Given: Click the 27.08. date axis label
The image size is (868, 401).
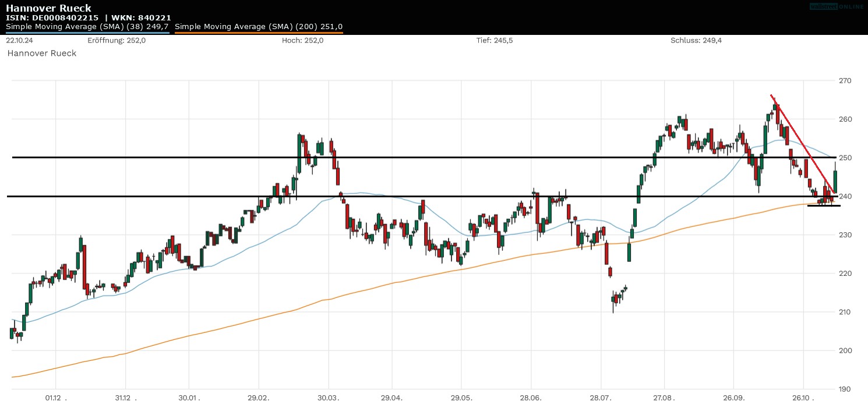Looking at the screenshot, I should [664, 398].
